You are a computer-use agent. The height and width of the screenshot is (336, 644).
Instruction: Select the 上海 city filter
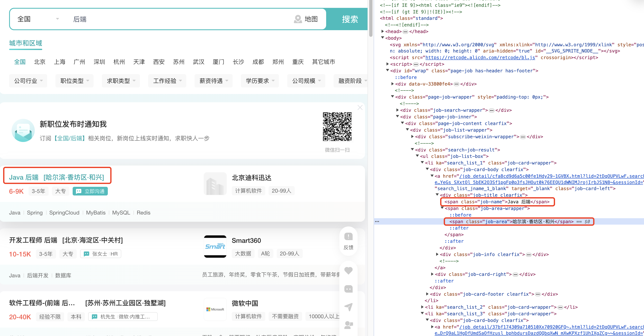pyautogui.click(x=60, y=62)
